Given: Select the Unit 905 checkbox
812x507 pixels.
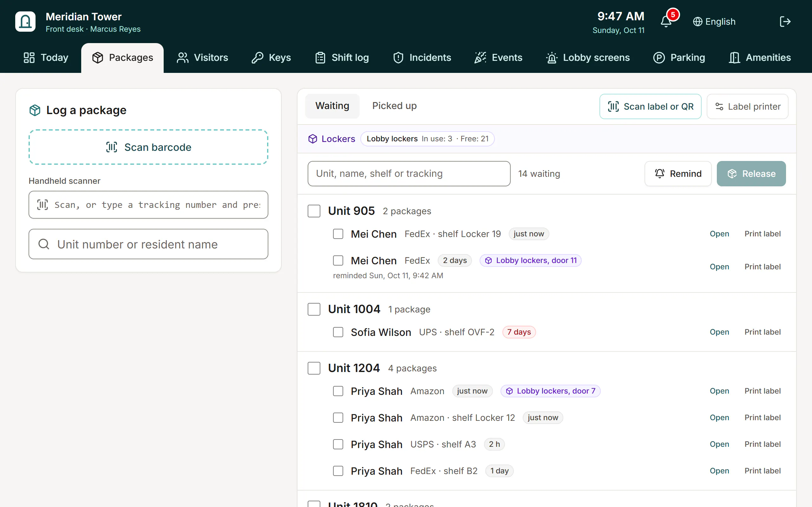Looking at the screenshot, I should 314,211.
